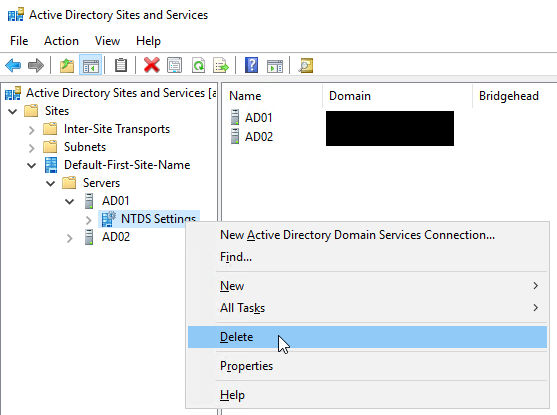Choose Help in the context menu
Viewport: 557px width, 415px height.
point(367,395)
